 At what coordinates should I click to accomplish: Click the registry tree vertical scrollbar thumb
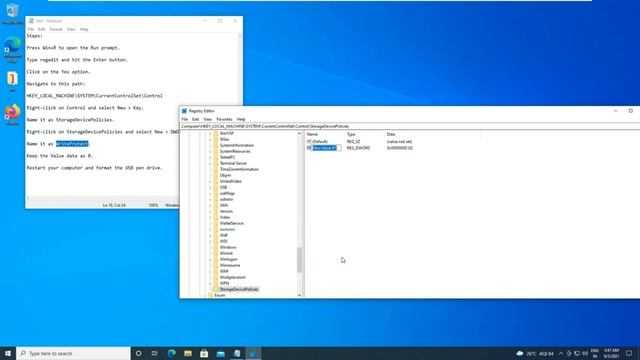[300, 260]
